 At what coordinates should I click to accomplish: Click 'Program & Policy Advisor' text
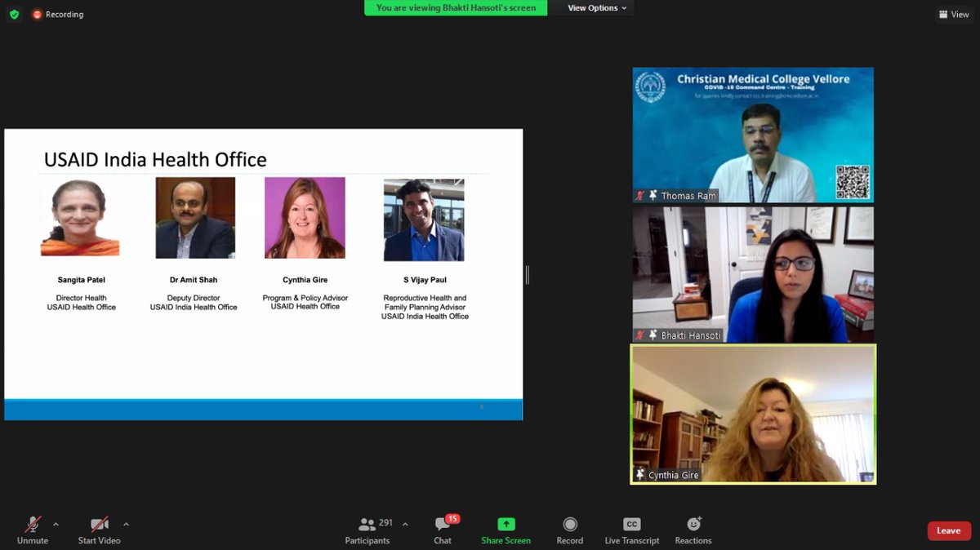click(x=305, y=298)
